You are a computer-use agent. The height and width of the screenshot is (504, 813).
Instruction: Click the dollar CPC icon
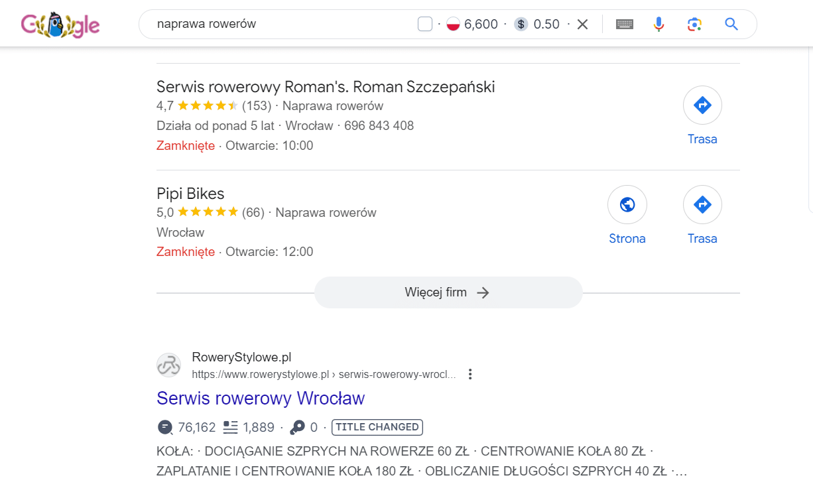tap(521, 25)
